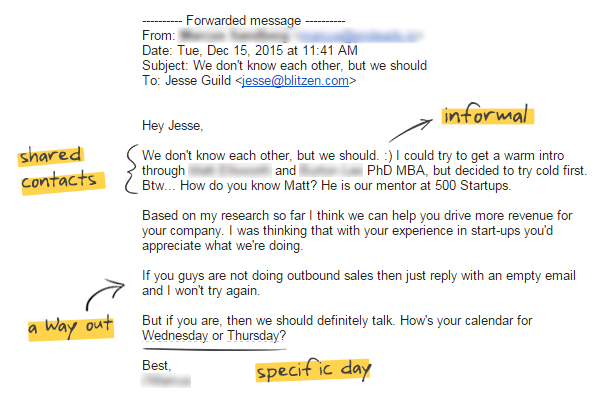611x402 pixels.
Task: Select the 'shared' handwritten highlight
Action: click(51, 156)
